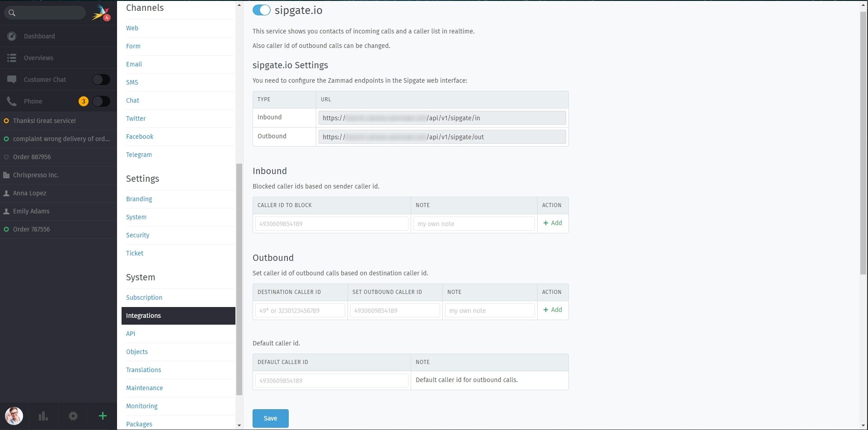
Task: Click the Default Caller ID input field
Action: pos(331,380)
